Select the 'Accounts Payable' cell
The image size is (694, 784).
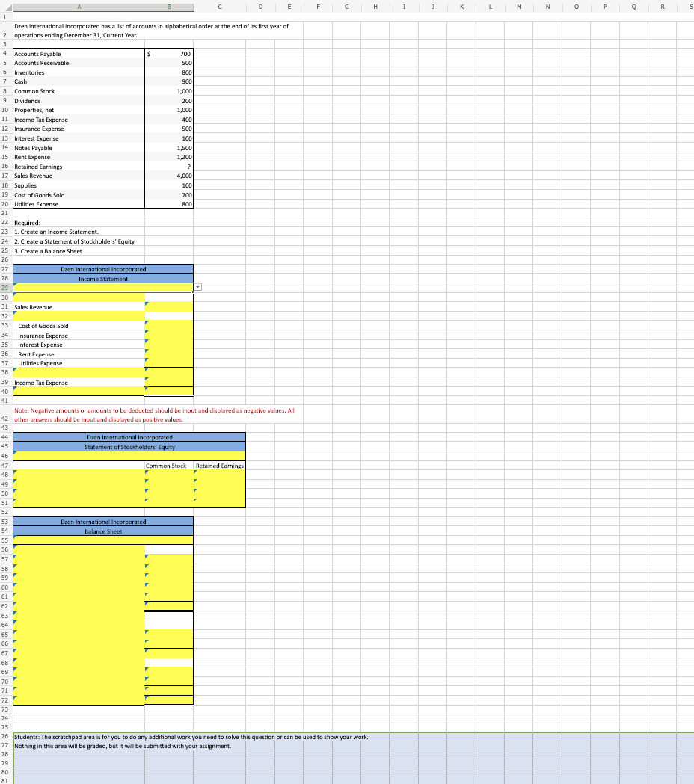(x=79, y=54)
